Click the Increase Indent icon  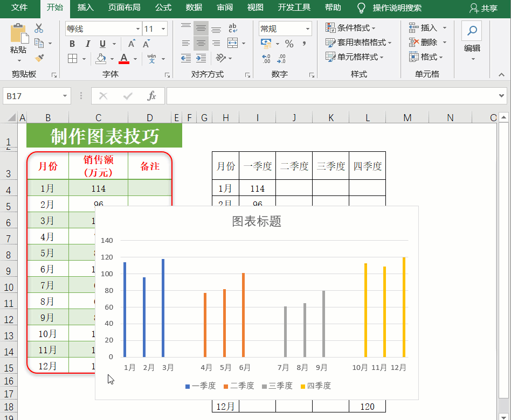pyautogui.click(x=201, y=58)
